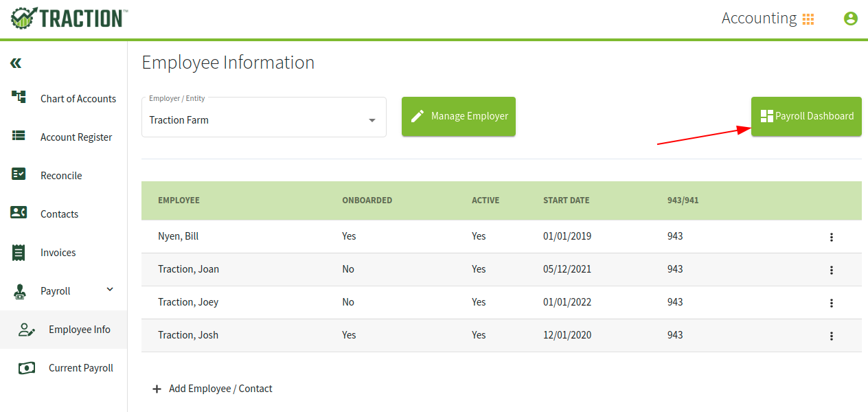This screenshot has height=412, width=868.
Task: Click the ACTIVE column header
Action: 486,201
